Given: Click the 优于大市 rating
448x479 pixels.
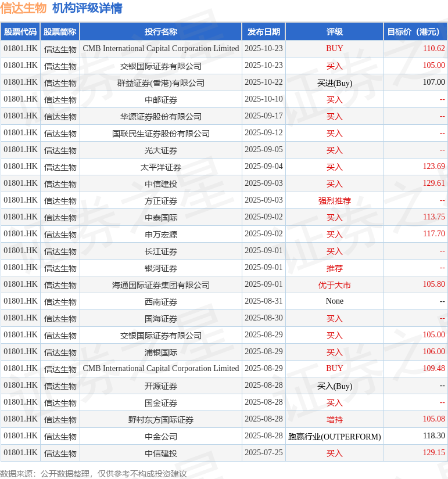Looking at the screenshot, I should tap(335, 284).
